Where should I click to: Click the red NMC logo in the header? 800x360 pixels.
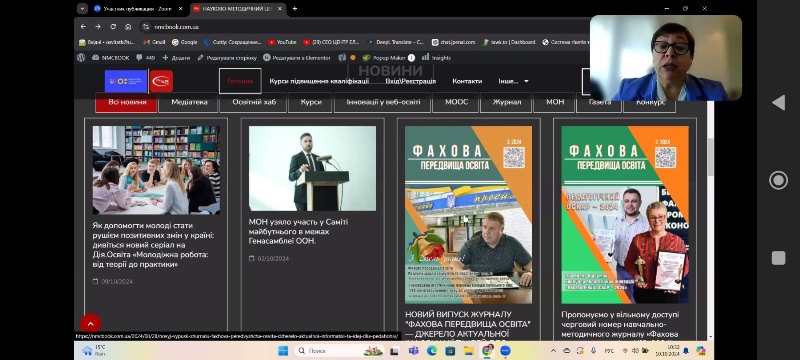[161, 81]
